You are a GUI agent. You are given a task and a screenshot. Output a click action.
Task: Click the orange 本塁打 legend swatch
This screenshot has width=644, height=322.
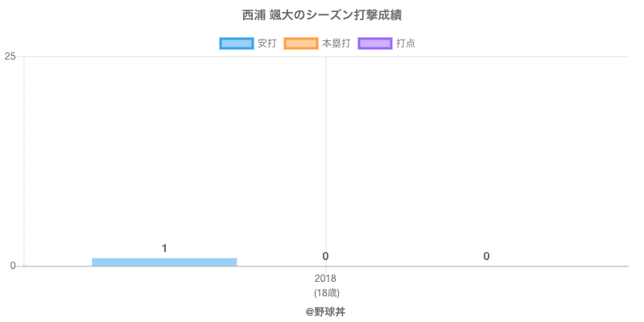300,43
